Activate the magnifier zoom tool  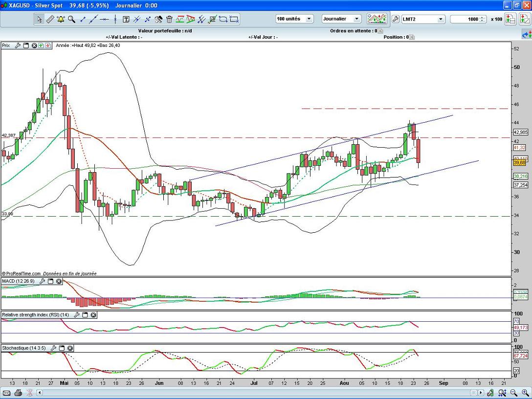click(71, 20)
